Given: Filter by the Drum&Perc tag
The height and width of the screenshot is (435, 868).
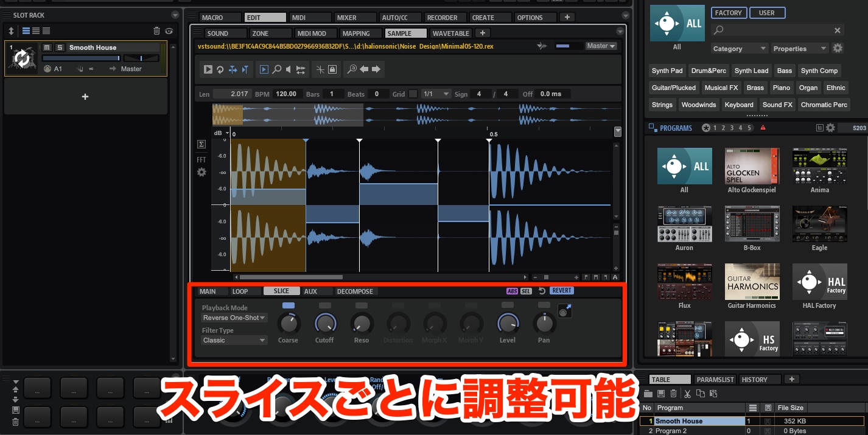Looking at the screenshot, I should coord(708,71).
